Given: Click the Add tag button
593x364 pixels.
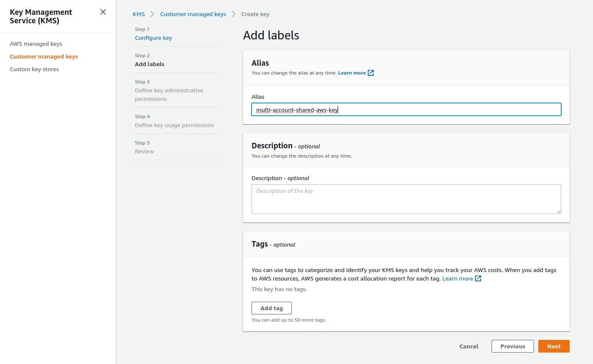Looking at the screenshot, I should (x=271, y=308).
